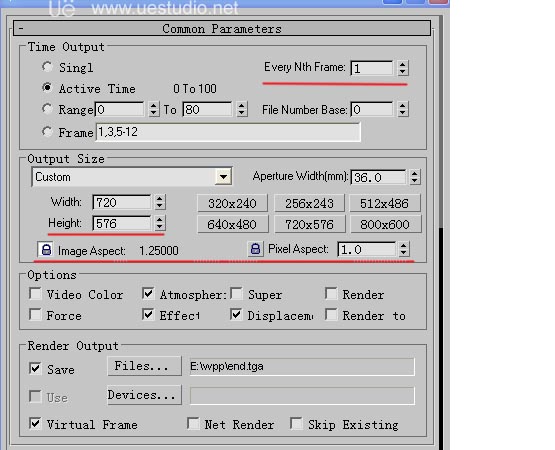Click the Range start field showing 0
Screen dimensions: 555x450
[119, 109]
